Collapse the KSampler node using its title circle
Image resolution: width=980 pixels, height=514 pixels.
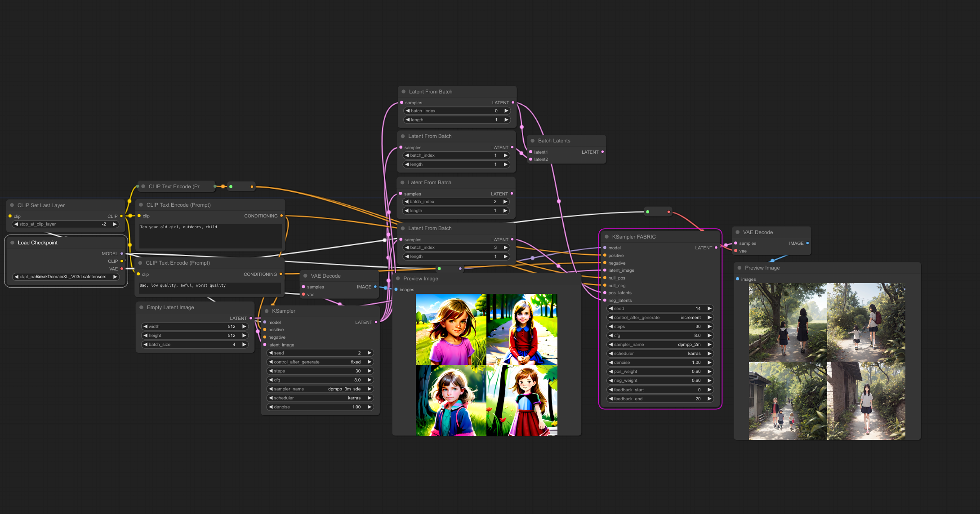coord(267,311)
